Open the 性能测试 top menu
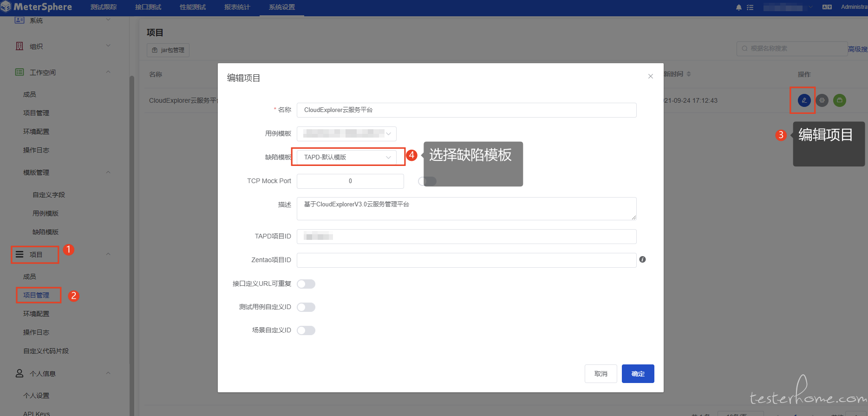The image size is (868, 416). click(193, 7)
